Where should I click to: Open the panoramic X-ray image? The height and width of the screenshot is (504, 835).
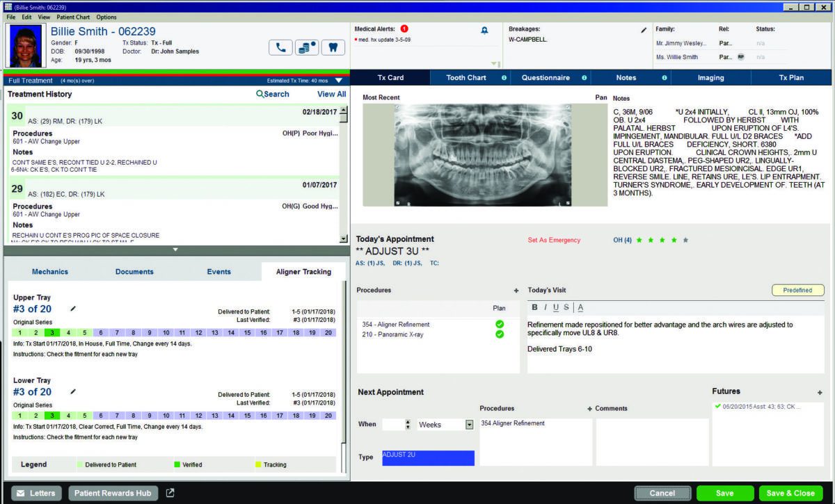click(483, 155)
